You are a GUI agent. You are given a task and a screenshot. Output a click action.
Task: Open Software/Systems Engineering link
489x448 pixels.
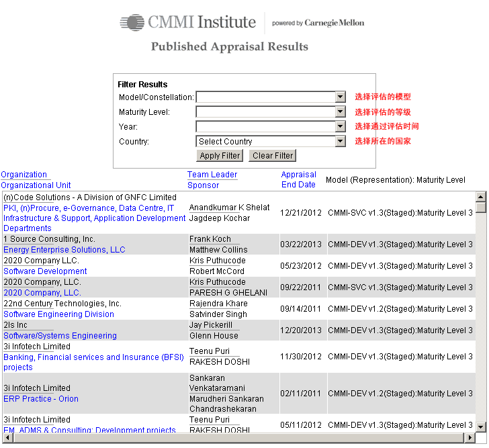coord(60,336)
